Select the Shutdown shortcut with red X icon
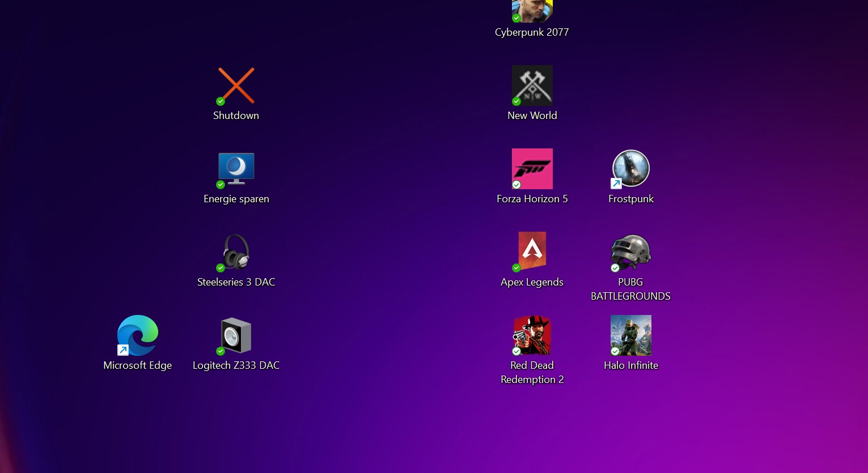Screen dimensions: 868x473 [x=236, y=85]
